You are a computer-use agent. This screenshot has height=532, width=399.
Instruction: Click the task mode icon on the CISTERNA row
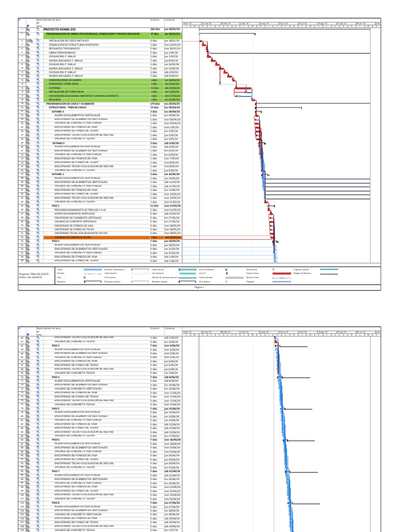point(38,88)
